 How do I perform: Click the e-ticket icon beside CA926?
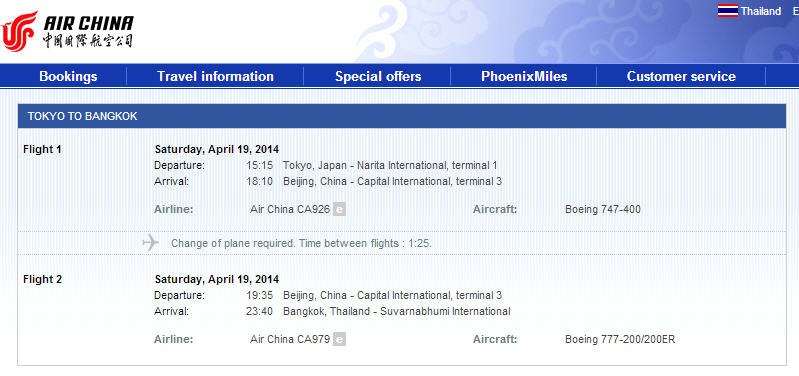[339, 209]
